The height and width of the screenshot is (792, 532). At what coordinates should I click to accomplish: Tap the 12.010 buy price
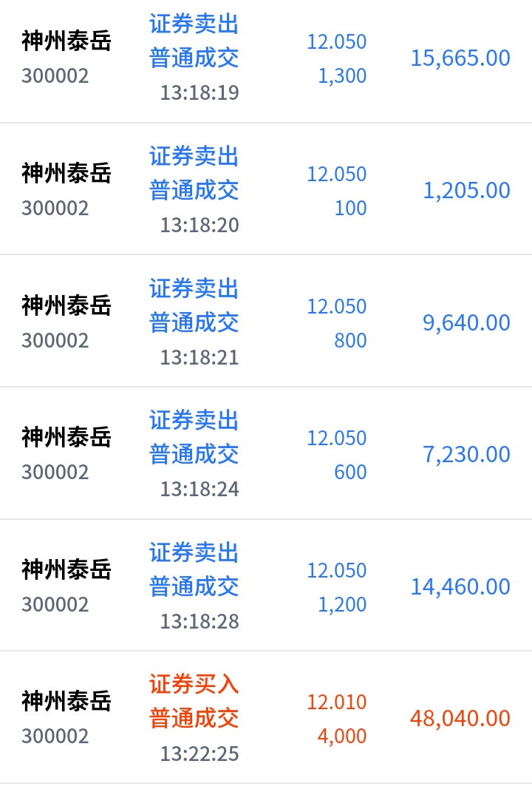tap(337, 702)
